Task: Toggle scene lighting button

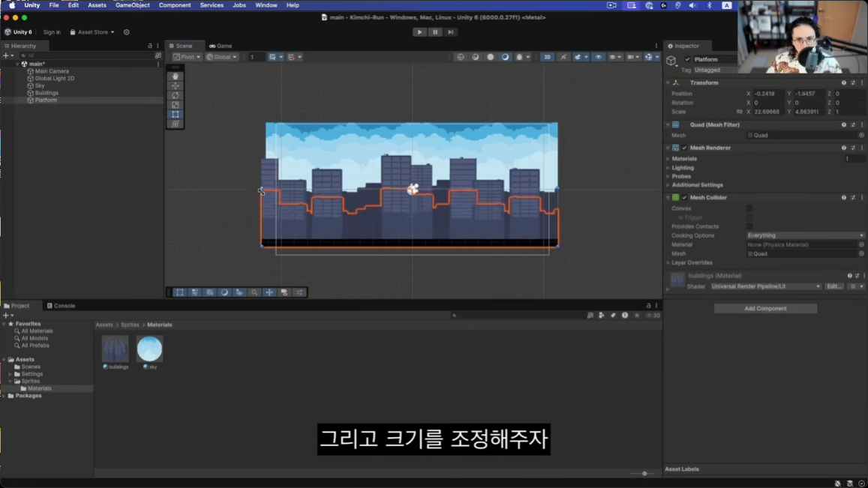Action: [x=563, y=57]
